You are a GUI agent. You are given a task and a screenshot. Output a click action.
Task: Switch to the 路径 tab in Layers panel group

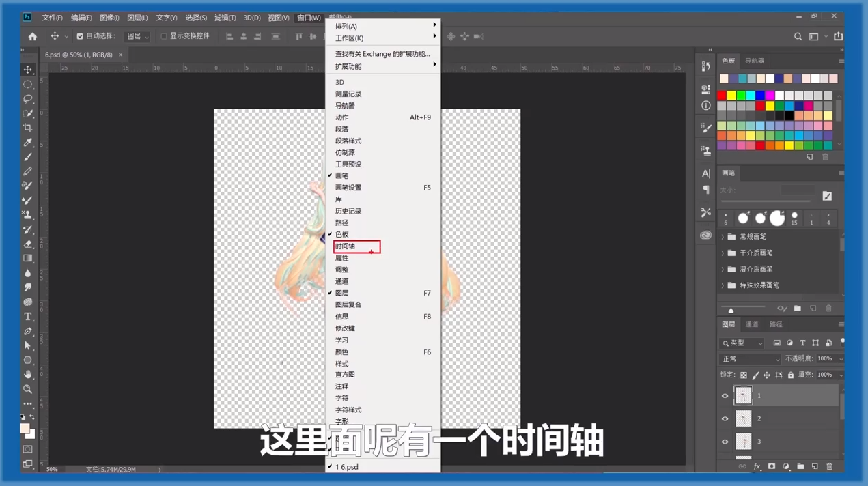tap(776, 325)
